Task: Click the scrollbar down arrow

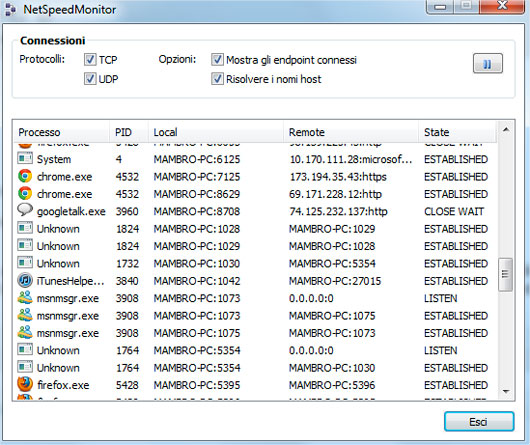Action: point(506,392)
